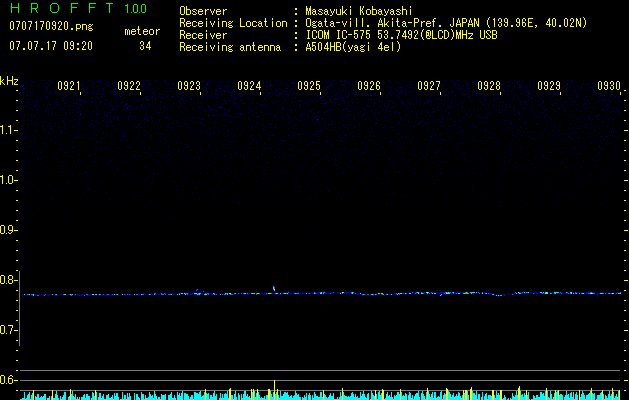Viewport: 629px width, 400px height.
Task: Click the 0.6 kHz axis label
Action: click(x=8, y=380)
